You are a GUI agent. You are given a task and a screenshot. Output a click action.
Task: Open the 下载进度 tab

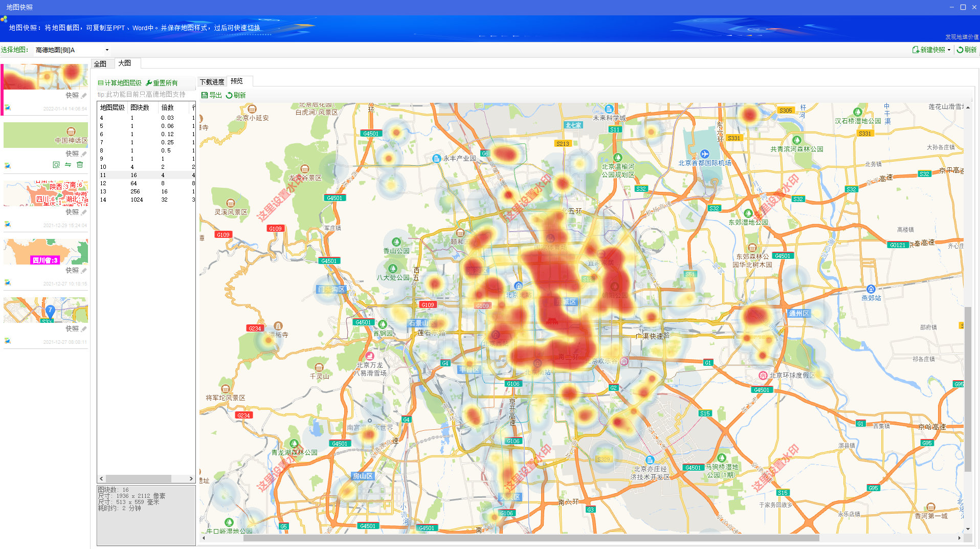212,82
